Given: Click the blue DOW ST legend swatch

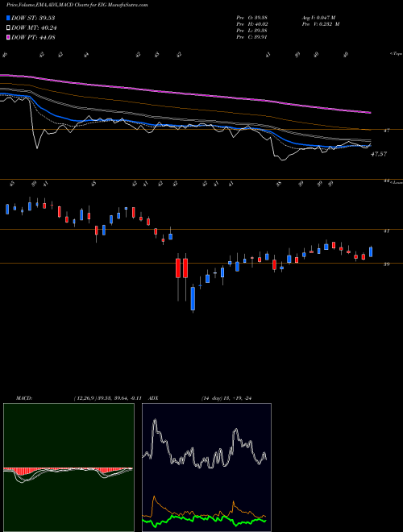Looking at the screenshot, I should [x=9, y=18].
